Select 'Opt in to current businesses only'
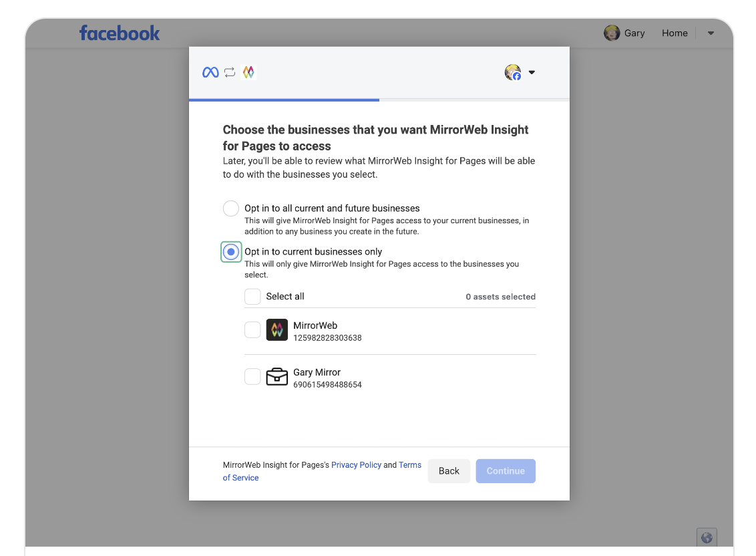 231,252
